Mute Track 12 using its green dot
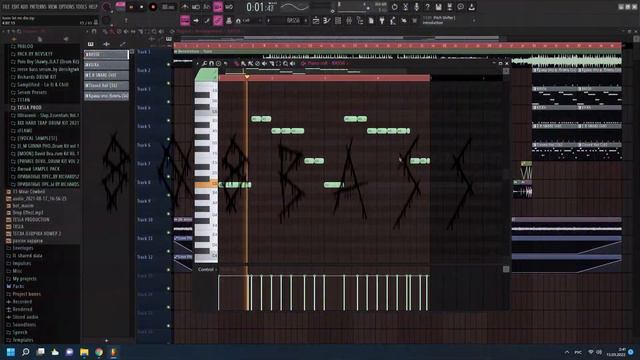The image size is (640, 360). click(168, 269)
